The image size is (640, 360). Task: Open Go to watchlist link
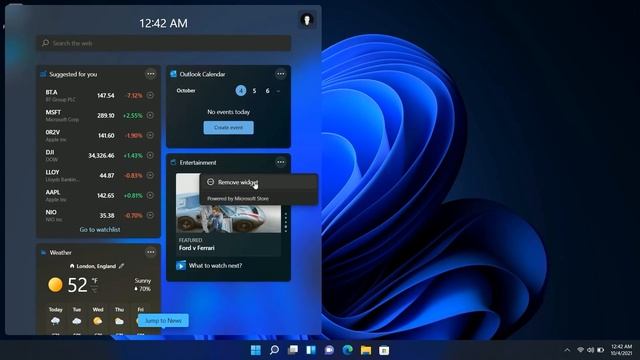tap(100, 229)
